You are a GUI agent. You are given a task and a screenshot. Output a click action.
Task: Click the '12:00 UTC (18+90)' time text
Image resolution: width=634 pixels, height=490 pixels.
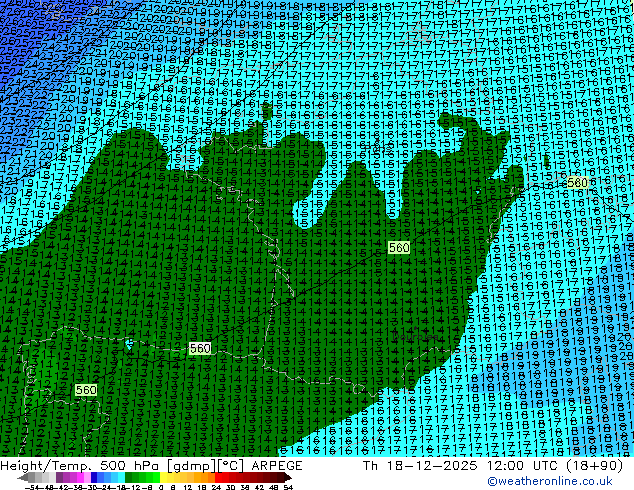pos(555,465)
